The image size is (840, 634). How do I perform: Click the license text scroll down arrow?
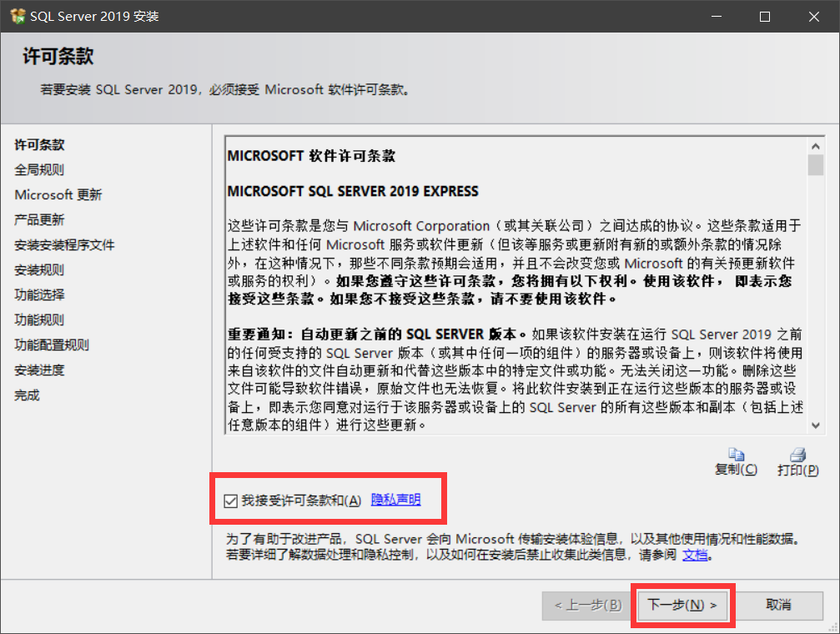815,425
